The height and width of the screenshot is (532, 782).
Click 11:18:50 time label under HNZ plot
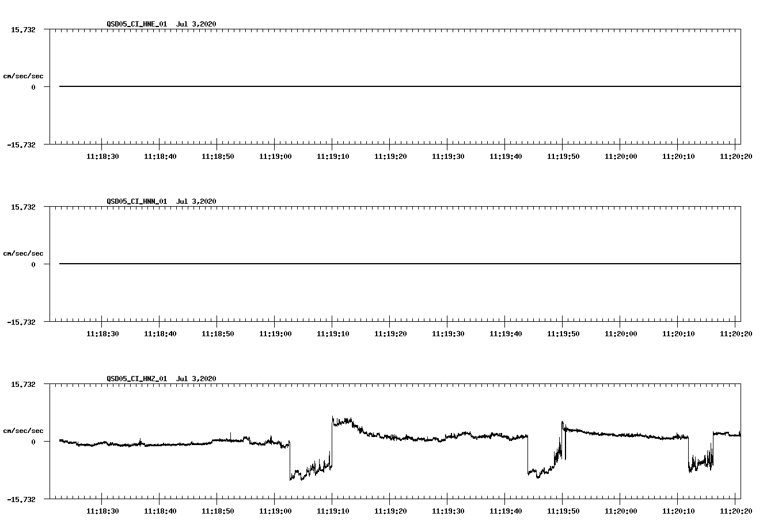pos(218,511)
